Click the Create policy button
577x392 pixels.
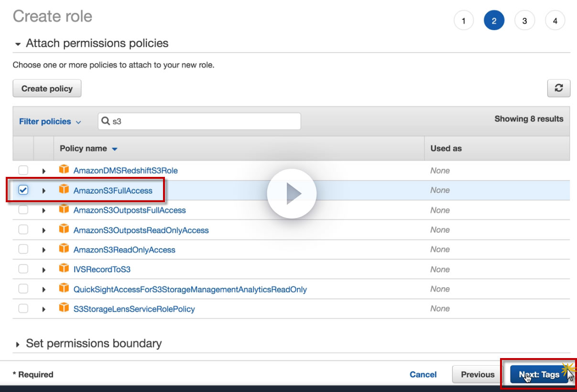tap(47, 88)
